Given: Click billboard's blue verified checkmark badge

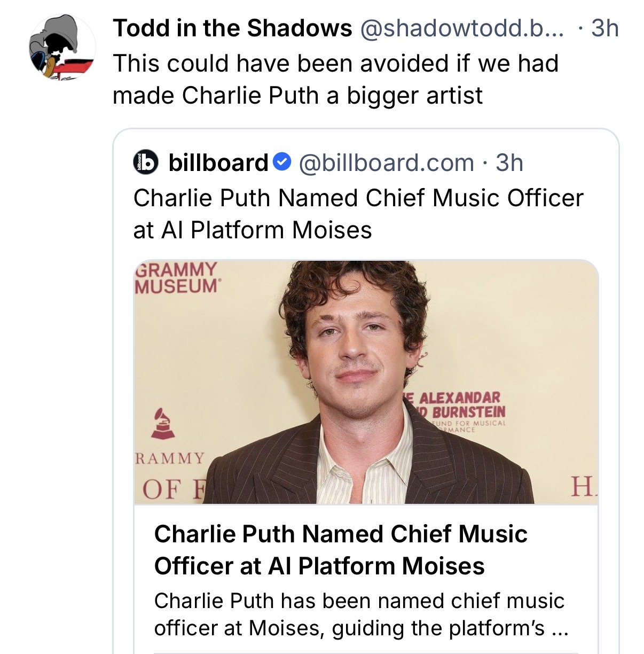Looking at the screenshot, I should pos(282,161).
